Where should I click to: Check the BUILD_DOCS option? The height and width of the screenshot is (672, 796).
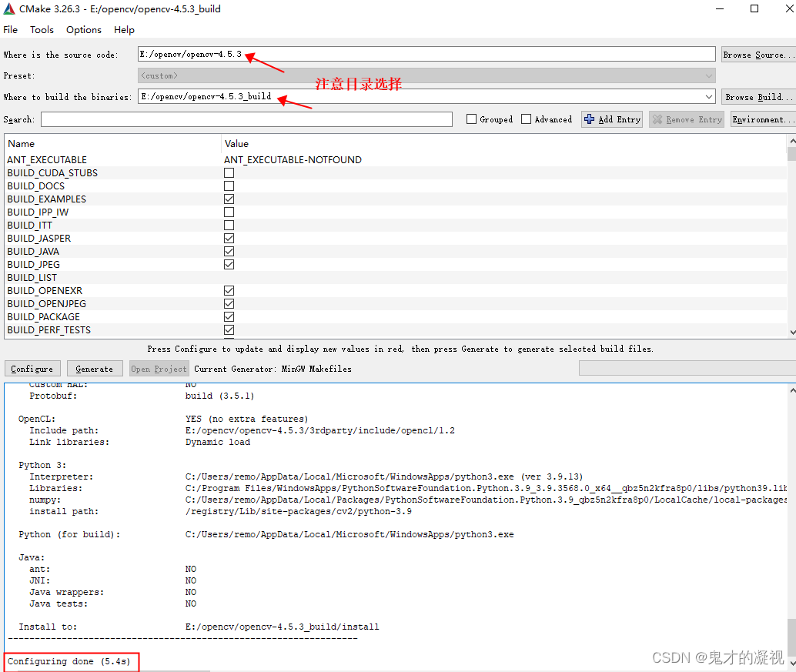[x=229, y=186]
